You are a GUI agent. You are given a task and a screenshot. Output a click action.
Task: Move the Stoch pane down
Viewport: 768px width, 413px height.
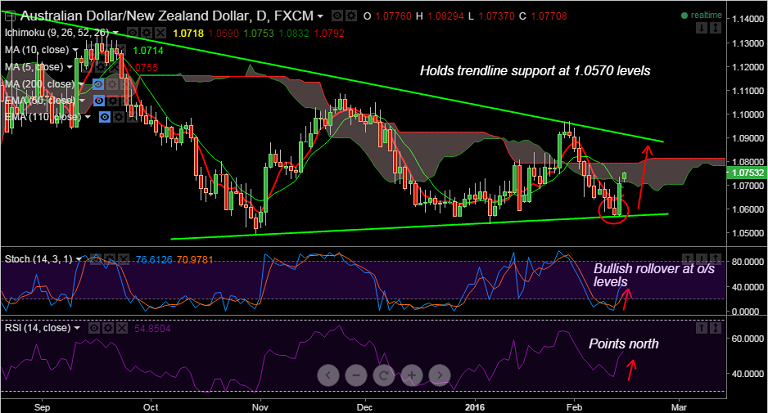pyautogui.click(x=702, y=258)
